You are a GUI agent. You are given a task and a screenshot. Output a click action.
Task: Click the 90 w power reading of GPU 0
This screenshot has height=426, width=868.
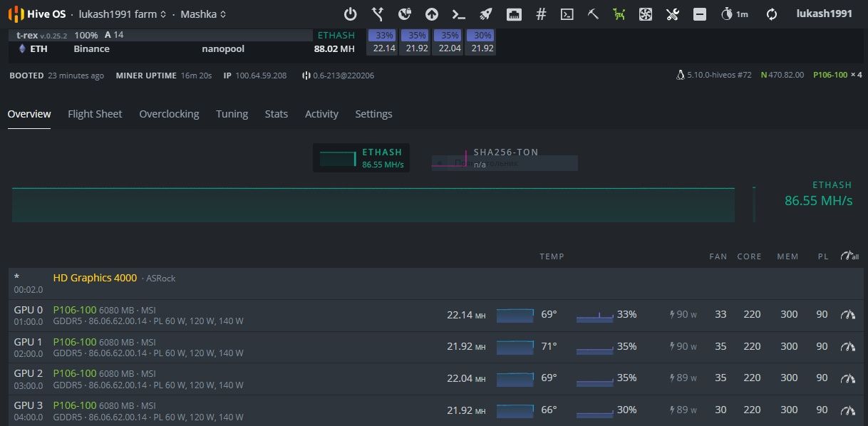click(x=683, y=314)
